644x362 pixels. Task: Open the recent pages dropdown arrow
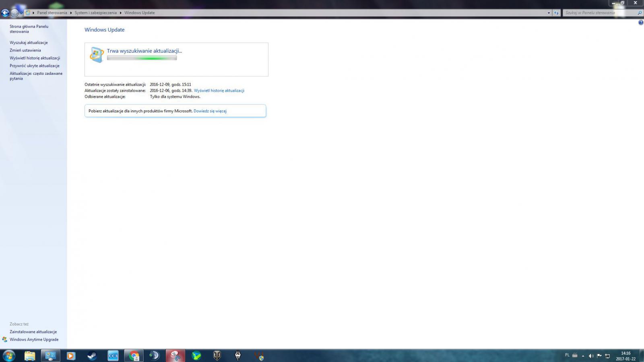click(21, 13)
